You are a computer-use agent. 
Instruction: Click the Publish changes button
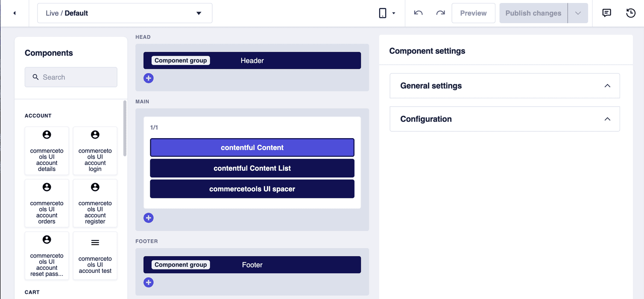click(x=533, y=13)
